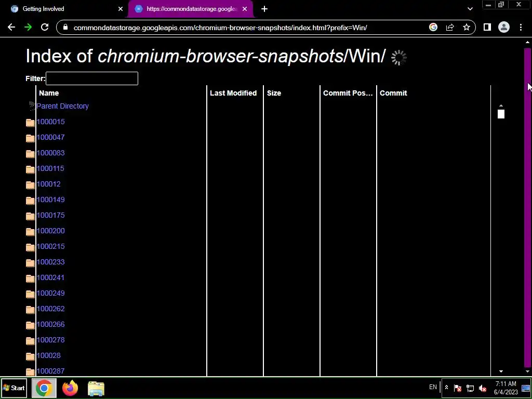Launch Firefox from the taskbar
532x399 pixels.
click(70, 388)
